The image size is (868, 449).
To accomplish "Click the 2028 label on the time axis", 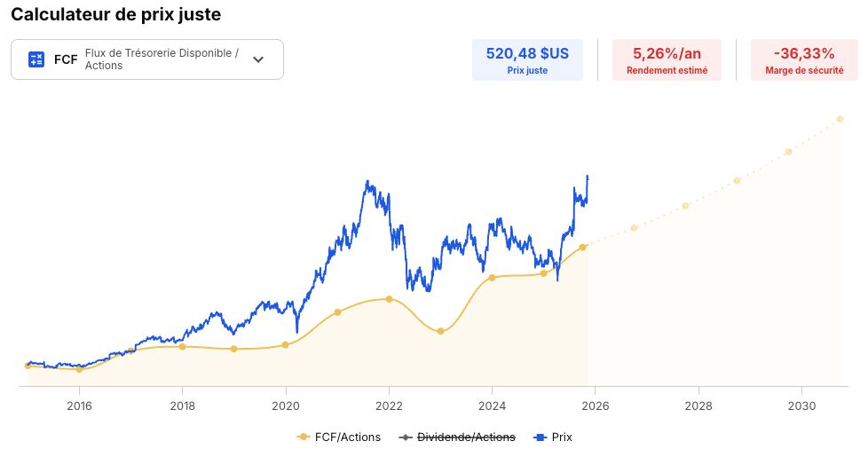I will [698, 406].
